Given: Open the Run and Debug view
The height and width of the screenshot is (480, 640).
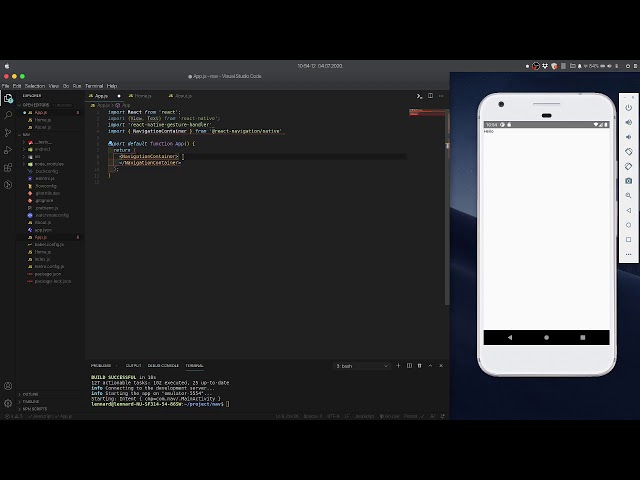Looking at the screenshot, I should click(x=8, y=150).
